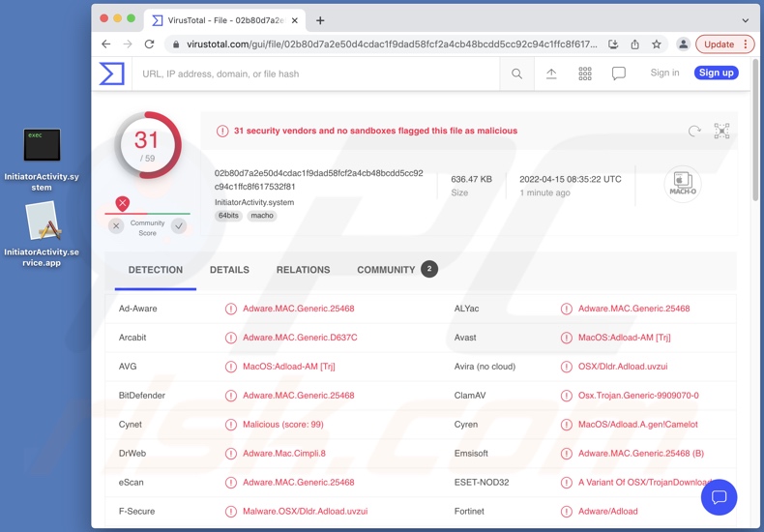This screenshot has height=532, width=764.
Task: Click Cyren MacOS/Adload.A.gen!Camelot result
Action: tap(638, 425)
